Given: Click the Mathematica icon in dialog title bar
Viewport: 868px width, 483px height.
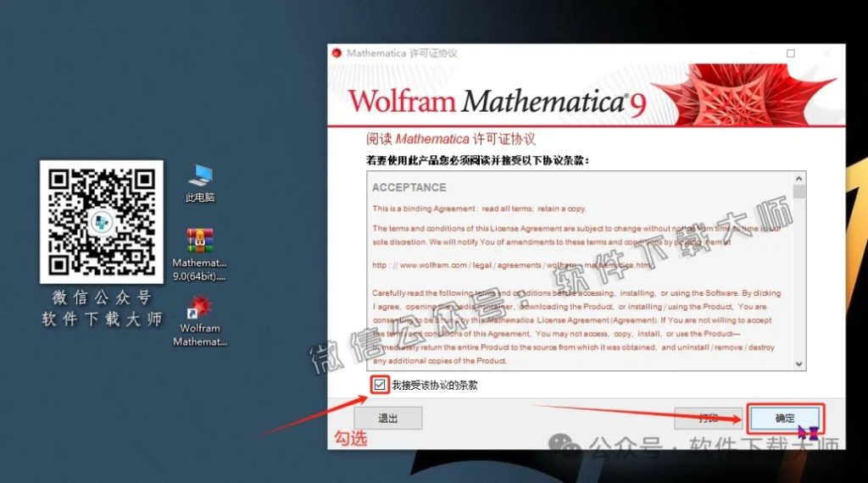Looking at the screenshot, I should coord(337,53).
